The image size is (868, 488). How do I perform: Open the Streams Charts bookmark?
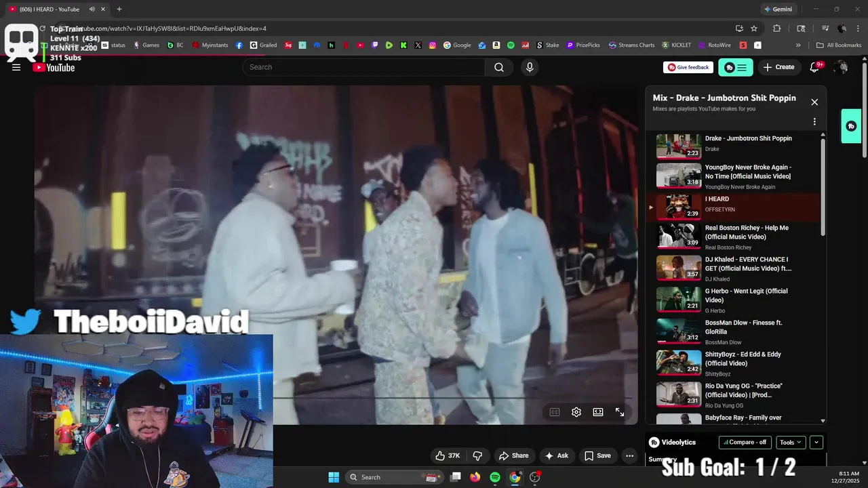632,45
